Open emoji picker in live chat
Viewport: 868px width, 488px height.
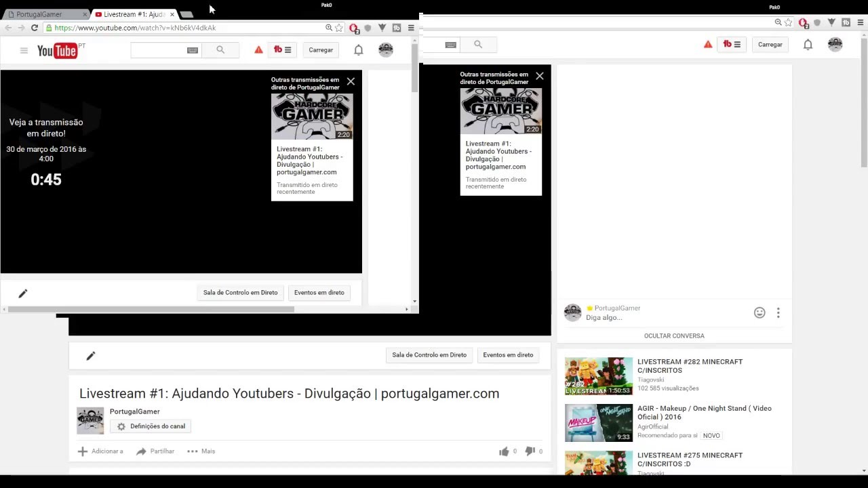pos(759,312)
